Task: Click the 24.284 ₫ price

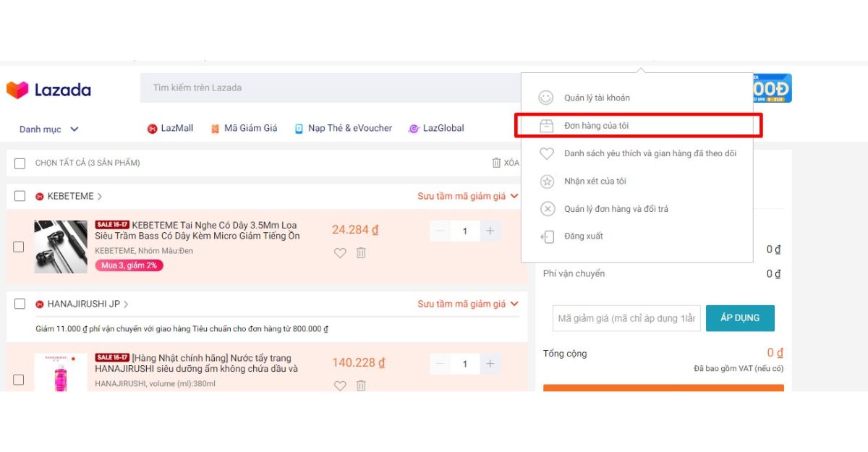Action: (355, 230)
